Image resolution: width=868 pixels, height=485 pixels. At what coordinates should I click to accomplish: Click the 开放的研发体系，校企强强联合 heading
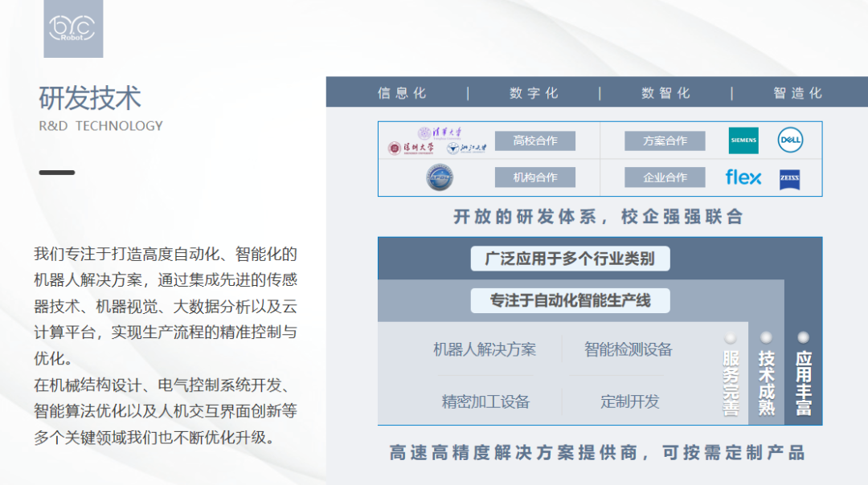pyautogui.click(x=598, y=216)
